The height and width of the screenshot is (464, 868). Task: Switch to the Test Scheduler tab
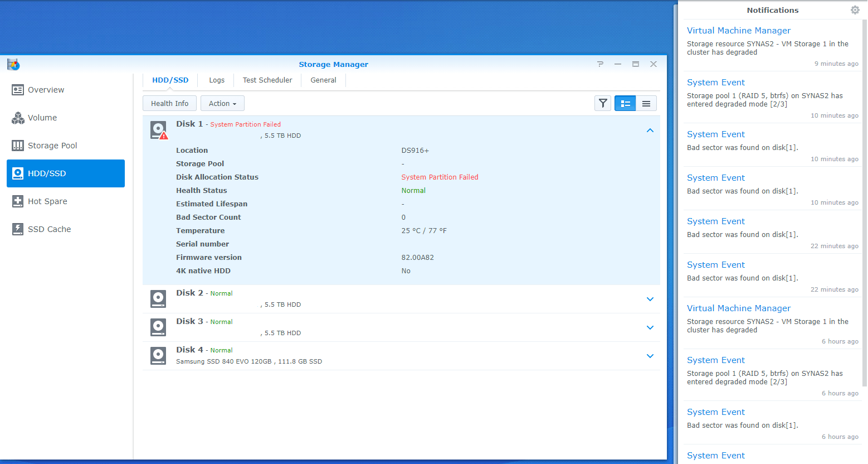267,80
